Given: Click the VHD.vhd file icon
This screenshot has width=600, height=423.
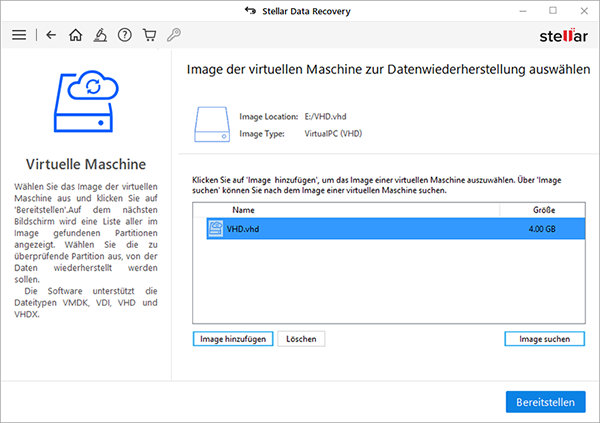Looking at the screenshot, I should pos(215,229).
